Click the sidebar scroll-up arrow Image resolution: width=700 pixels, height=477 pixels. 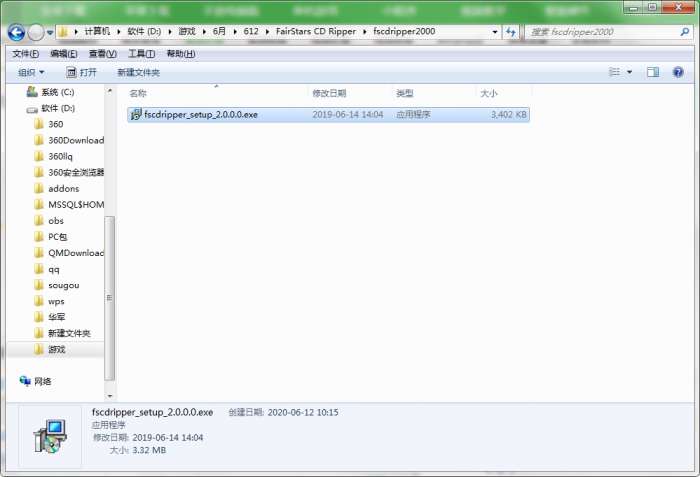(x=110, y=90)
